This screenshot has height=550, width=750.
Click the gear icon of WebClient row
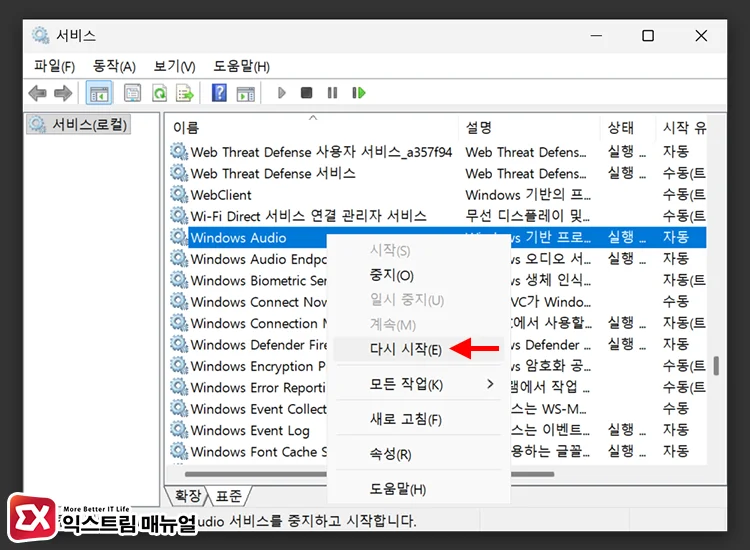179,194
